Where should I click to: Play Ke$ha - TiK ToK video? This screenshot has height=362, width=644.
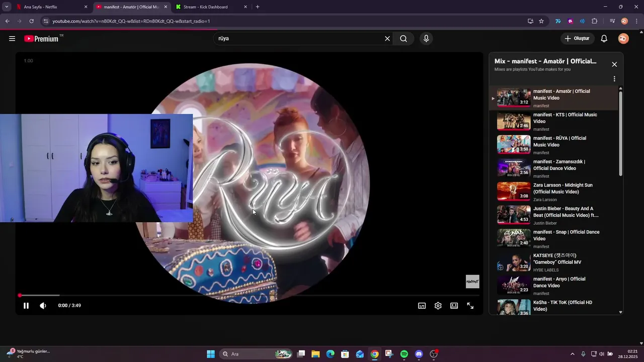[x=553, y=307]
